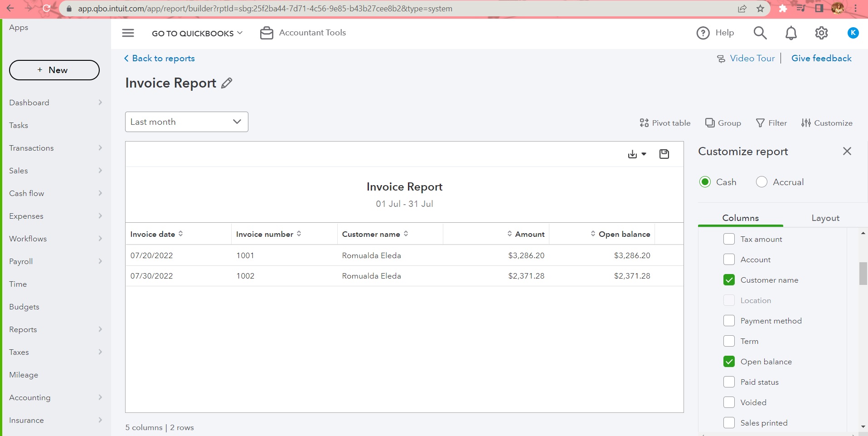Save the report with the save icon
Image resolution: width=868 pixels, height=436 pixels.
[x=664, y=154]
